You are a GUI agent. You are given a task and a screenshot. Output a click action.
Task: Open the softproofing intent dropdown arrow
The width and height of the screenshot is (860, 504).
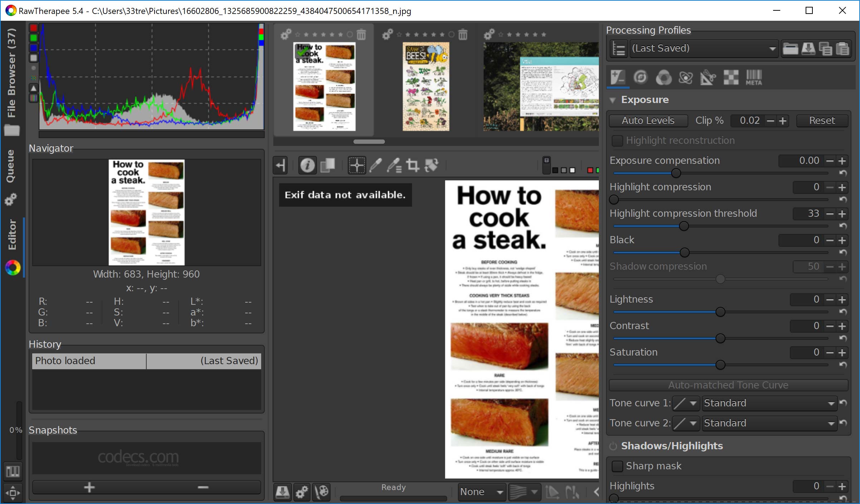(x=534, y=492)
